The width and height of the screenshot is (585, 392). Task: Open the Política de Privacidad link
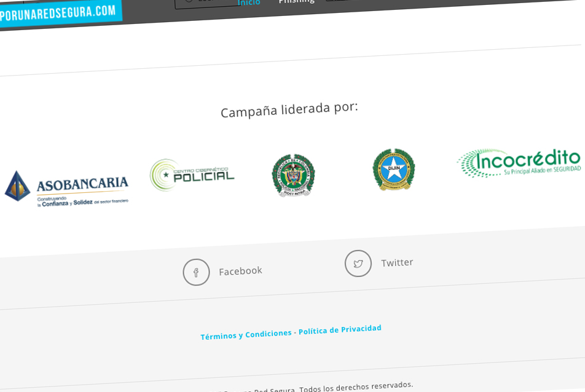click(340, 329)
